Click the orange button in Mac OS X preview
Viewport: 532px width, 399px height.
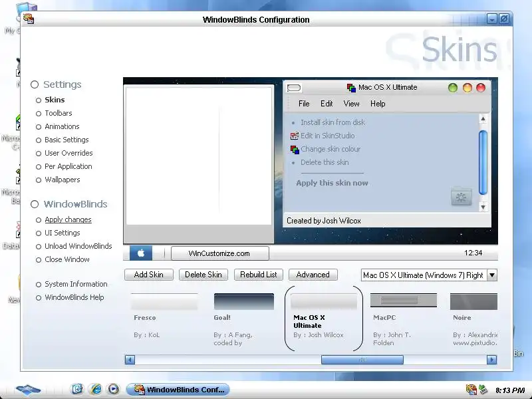point(467,88)
